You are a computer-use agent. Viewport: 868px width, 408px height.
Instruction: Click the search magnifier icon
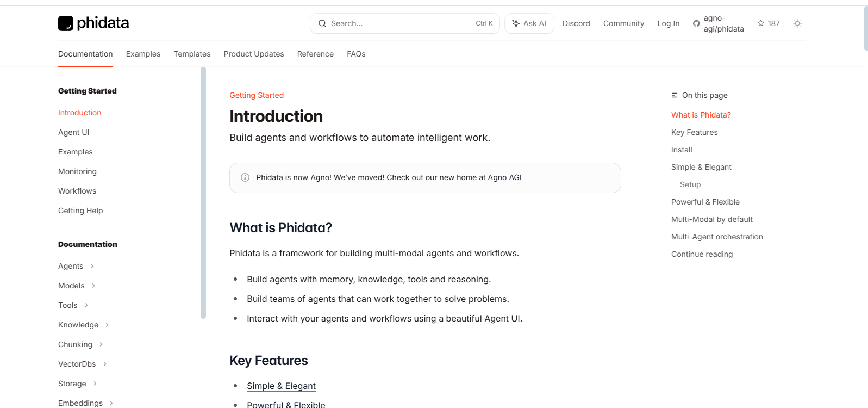[322, 23]
